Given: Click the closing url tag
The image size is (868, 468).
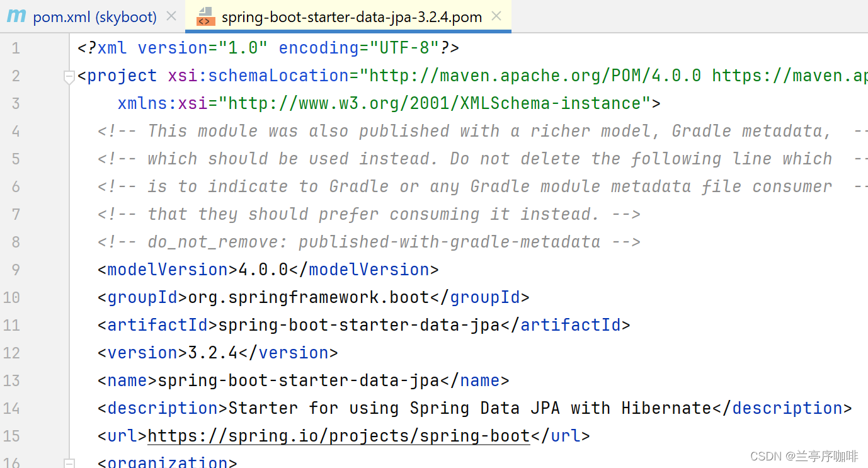Looking at the screenshot, I should coord(561,436).
